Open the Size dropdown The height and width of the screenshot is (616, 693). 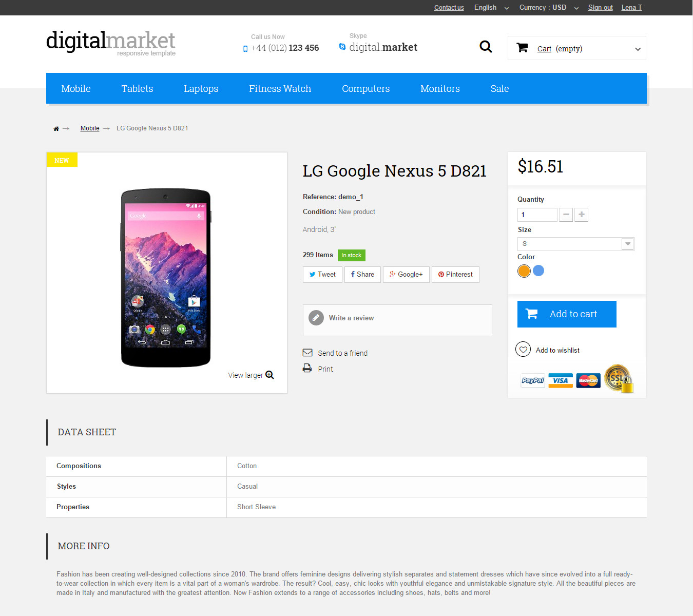coord(576,244)
